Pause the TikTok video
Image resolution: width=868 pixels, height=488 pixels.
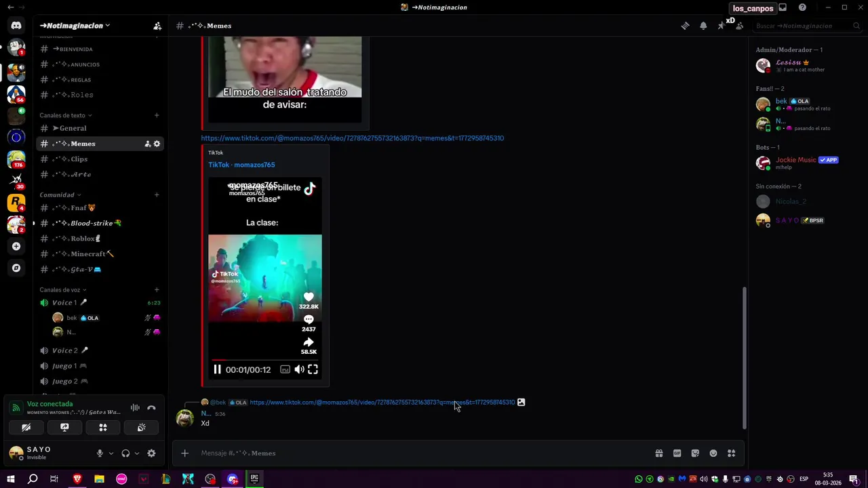(x=217, y=369)
